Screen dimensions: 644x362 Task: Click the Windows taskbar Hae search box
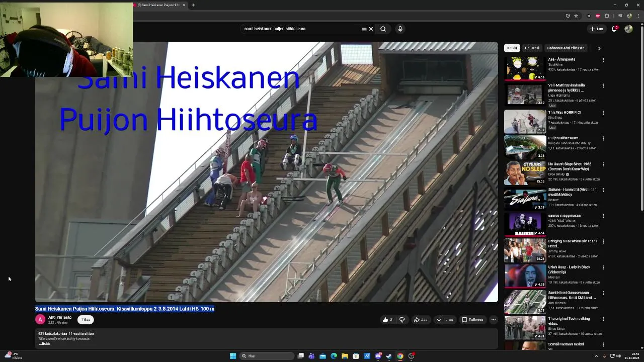(x=267, y=356)
